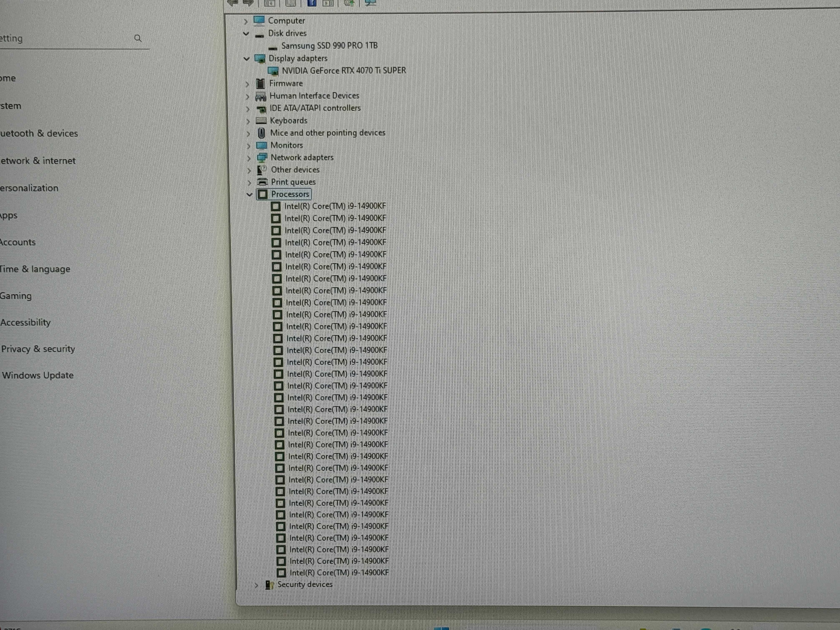Expand the Network adapters node
Screen dimensions: 840x630
(x=249, y=158)
